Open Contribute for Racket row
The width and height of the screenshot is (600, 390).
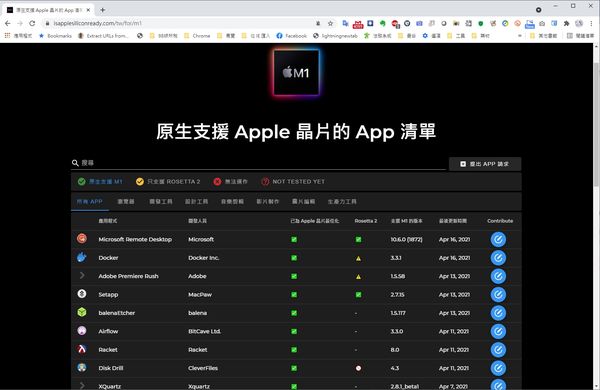point(498,349)
